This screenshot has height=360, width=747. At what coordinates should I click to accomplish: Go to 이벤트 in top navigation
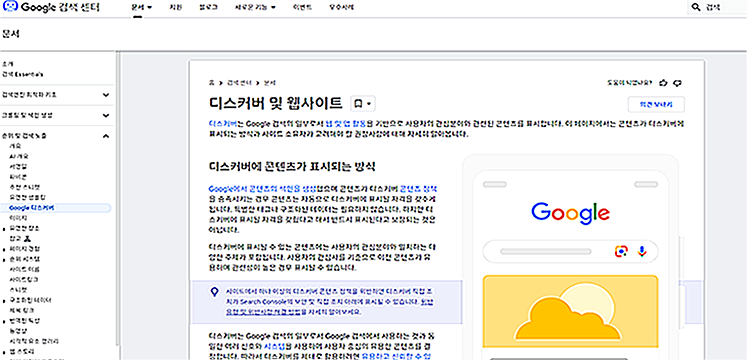click(x=303, y=8)
